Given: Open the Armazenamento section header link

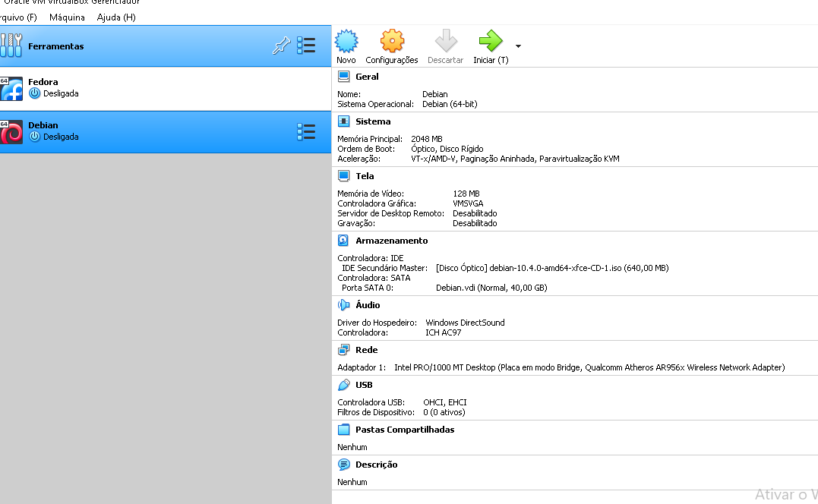Looking at the screenshot, I should [x=392, y=241].
